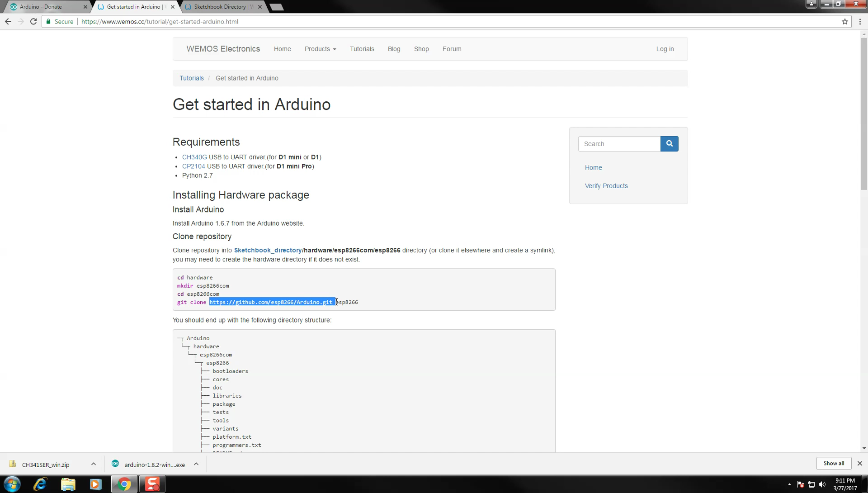Viewport: 868px width, 493px height.
Task: Expand the CH341SER_win.zip download options
Action: (x=93, y=465)
